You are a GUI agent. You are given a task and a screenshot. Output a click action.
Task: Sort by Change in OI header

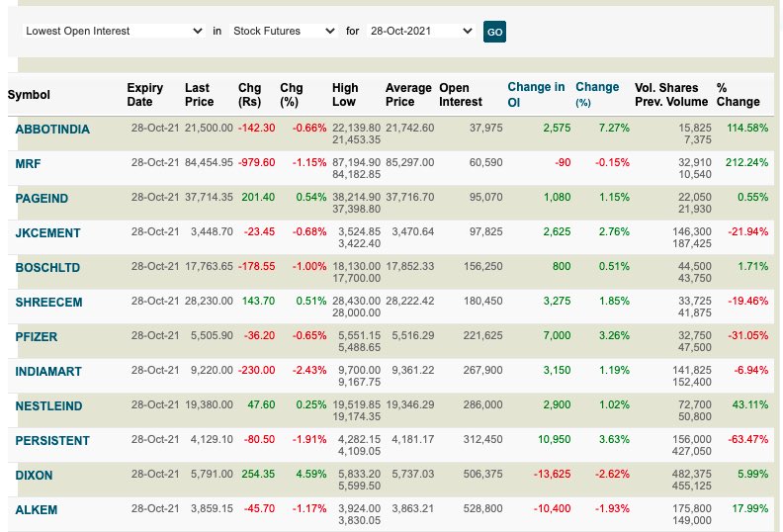pos(536,94)
